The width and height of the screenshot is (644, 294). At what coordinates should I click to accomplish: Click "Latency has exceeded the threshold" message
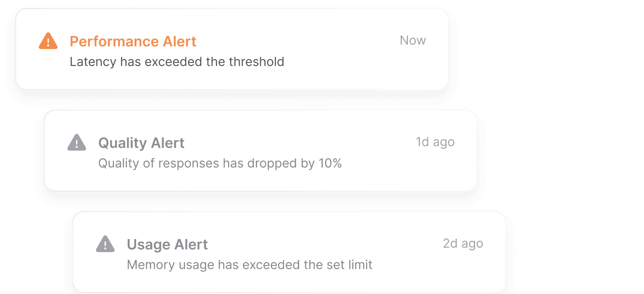[x=177, y=62]
